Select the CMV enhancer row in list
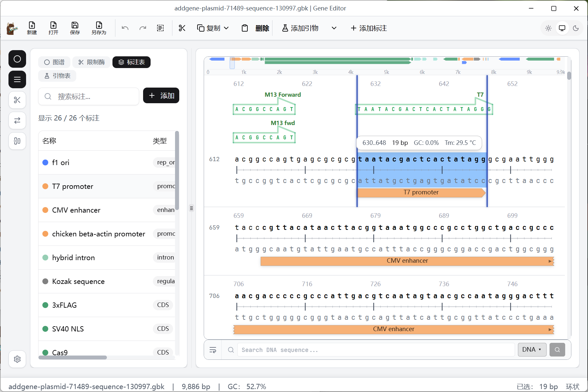 [x=107, y=210]
